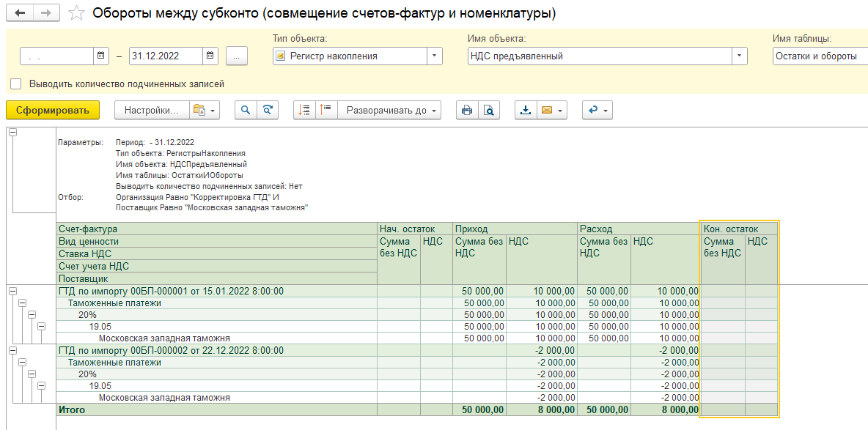Click the Нач. остаток column header

click(x=415, y=229)
